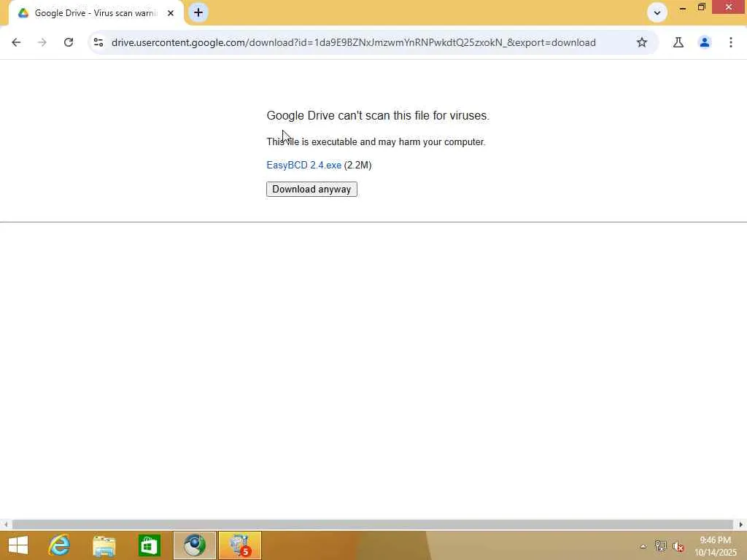Click the forward navigation arrow
The height and width of the screenshot is (560, 747).
pos(42,42)
